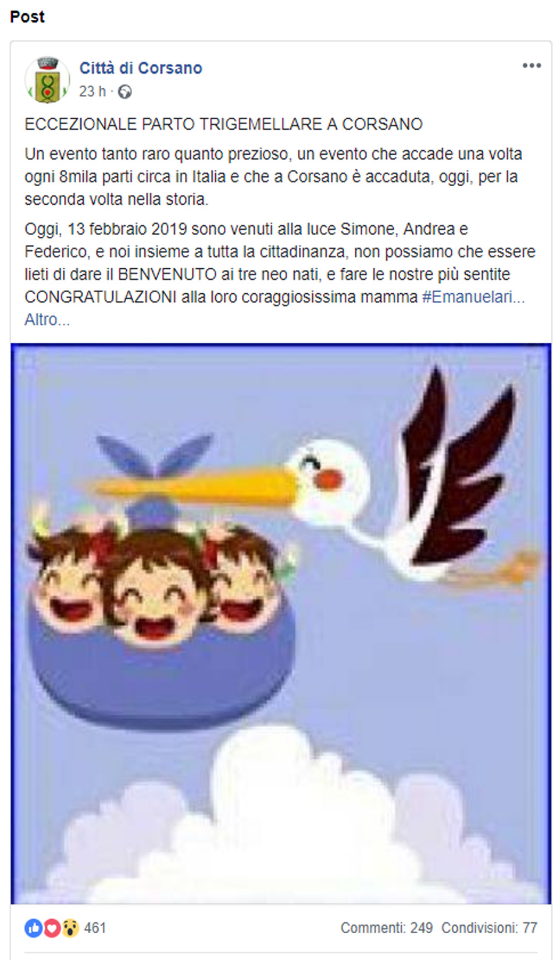Open the Città di Corsano page link

pyautogui.click(x=141, y=68)
